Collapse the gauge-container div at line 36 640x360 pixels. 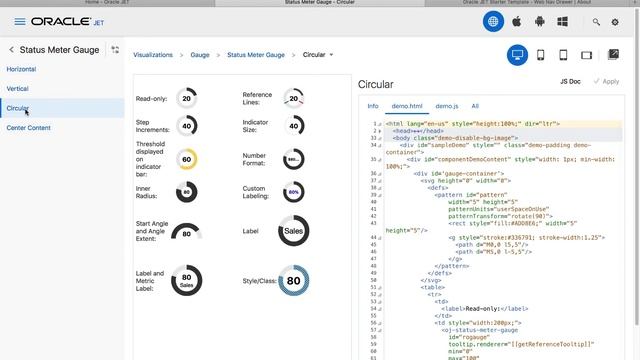coord(380,174)
